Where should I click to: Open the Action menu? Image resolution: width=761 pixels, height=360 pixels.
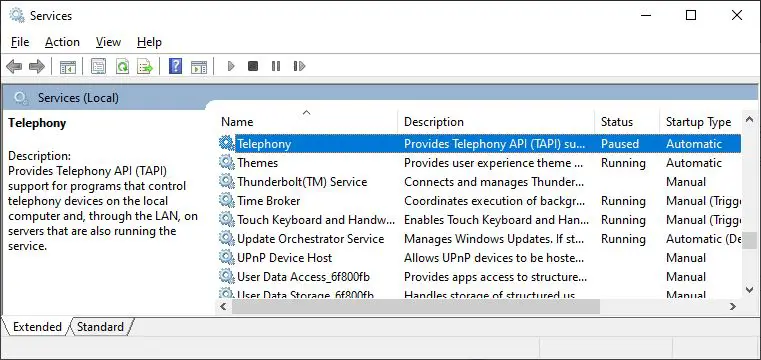tap(62, 42)
